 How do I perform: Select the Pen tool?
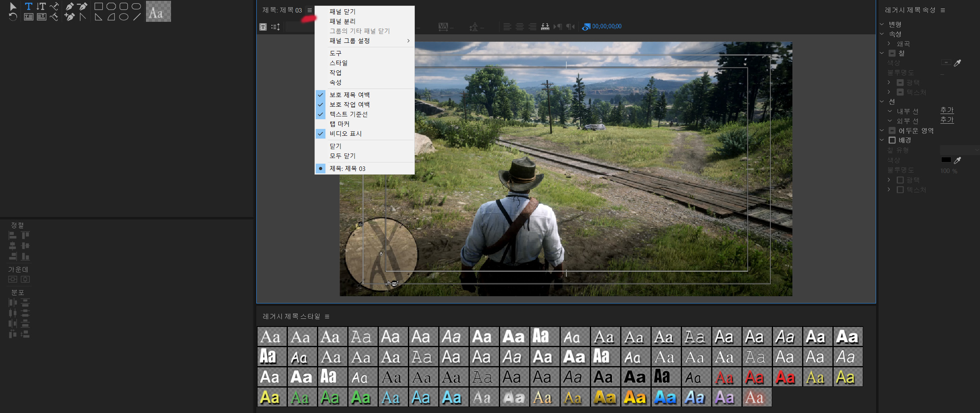click(x=69, y=6)
